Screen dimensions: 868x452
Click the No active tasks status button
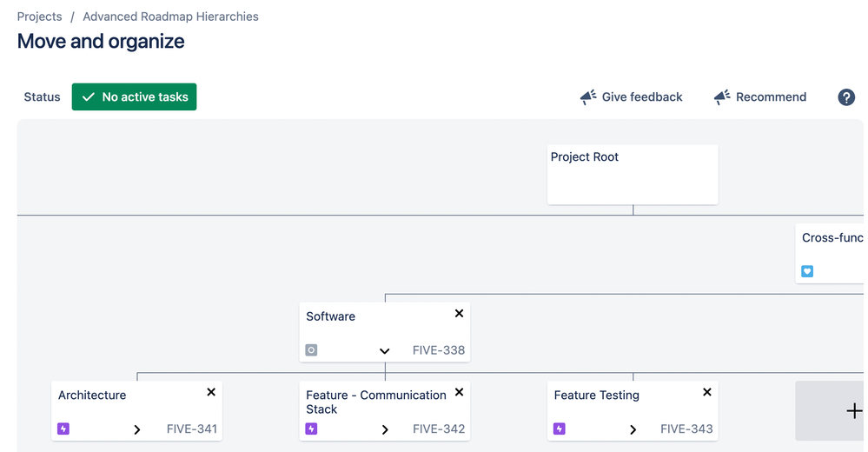tap(135, 97)
